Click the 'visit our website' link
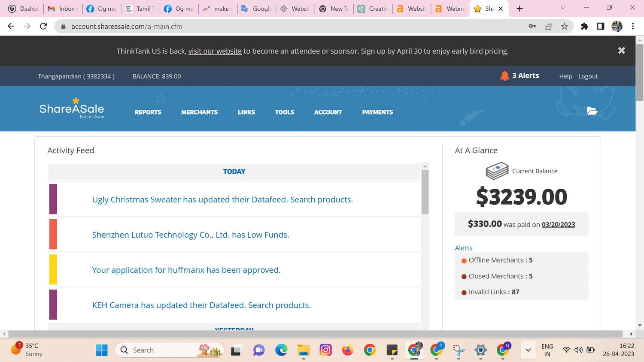 pos(215,51)
